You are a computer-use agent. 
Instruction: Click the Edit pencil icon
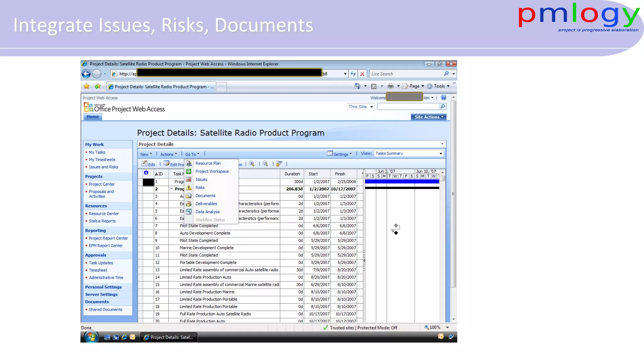(144, 163)
